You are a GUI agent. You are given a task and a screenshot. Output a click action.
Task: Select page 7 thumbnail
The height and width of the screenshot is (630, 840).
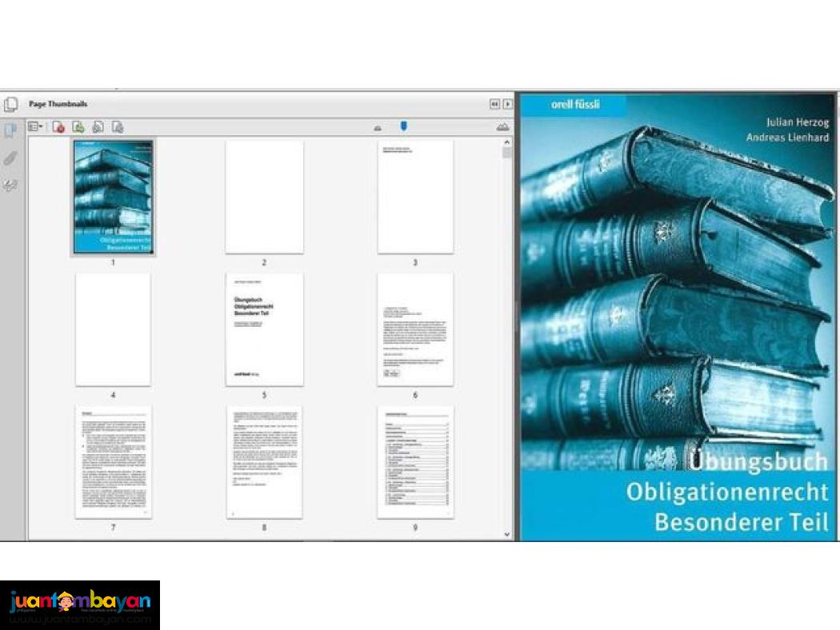[113, 462]
